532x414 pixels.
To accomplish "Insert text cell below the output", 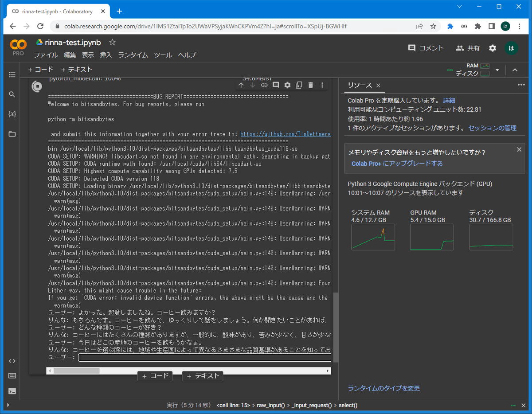I will coord(203,376).
